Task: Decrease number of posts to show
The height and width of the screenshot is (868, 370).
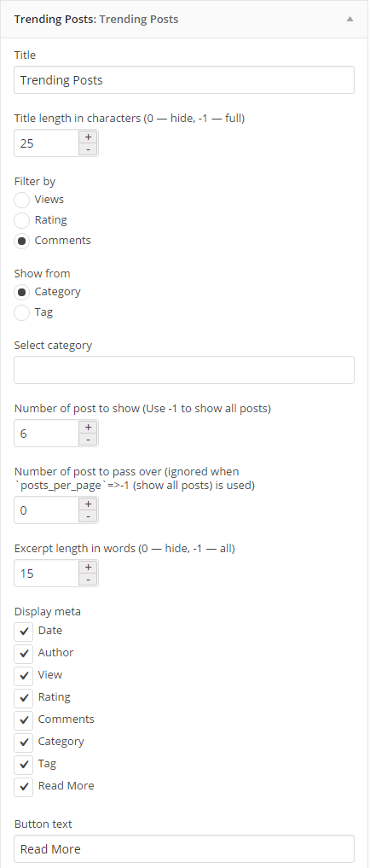Action: tap(88, 440)
